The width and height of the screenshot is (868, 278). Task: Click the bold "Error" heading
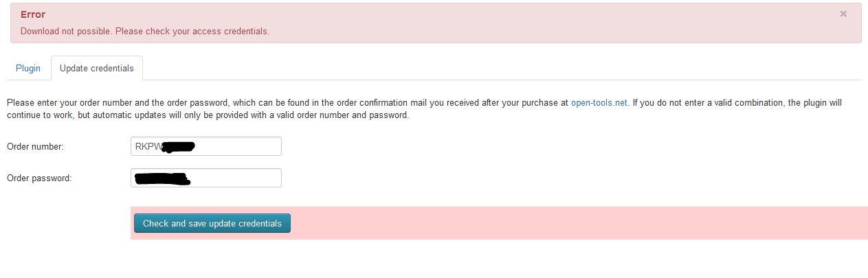click(x=33, y=14)
